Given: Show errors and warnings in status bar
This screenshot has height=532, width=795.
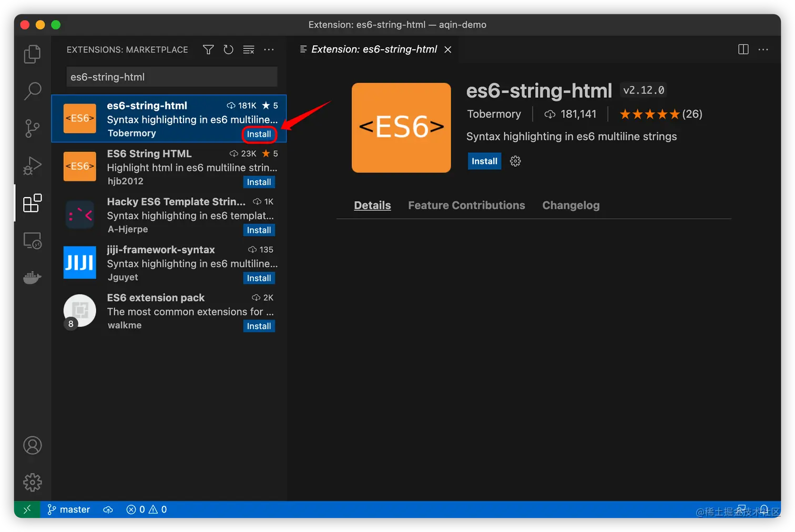Looking at the screenshot, I should [147, 509].
